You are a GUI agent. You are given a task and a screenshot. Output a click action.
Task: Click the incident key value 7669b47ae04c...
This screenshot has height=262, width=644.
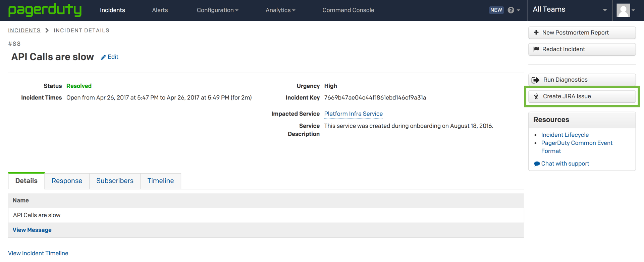[375, 98]
